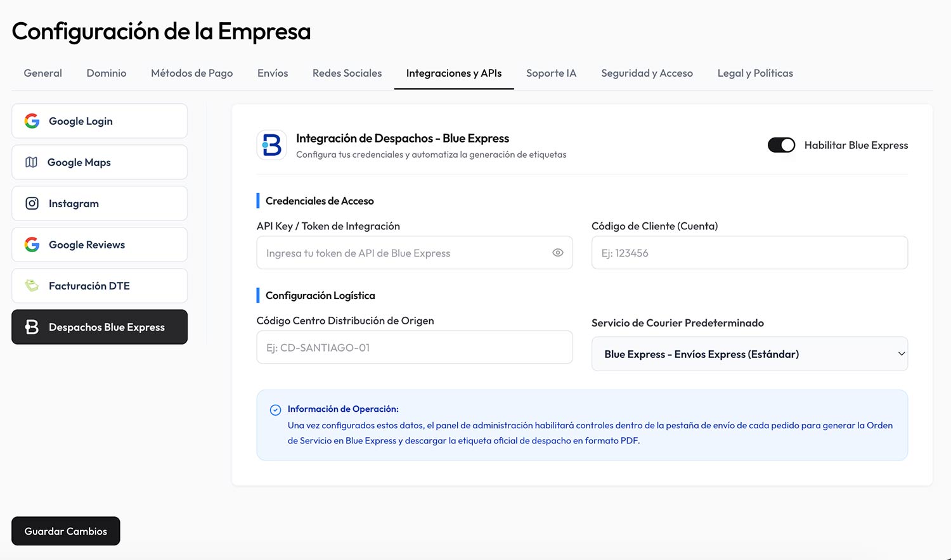The width and height of the screenshot is (951, 560).
Task: Select the Instagram integration
Action: [x=100, y=203]
